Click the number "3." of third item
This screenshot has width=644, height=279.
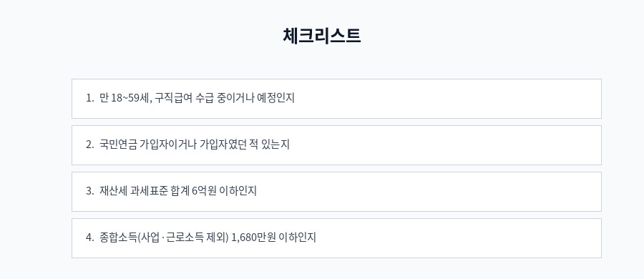coord(90,192)
